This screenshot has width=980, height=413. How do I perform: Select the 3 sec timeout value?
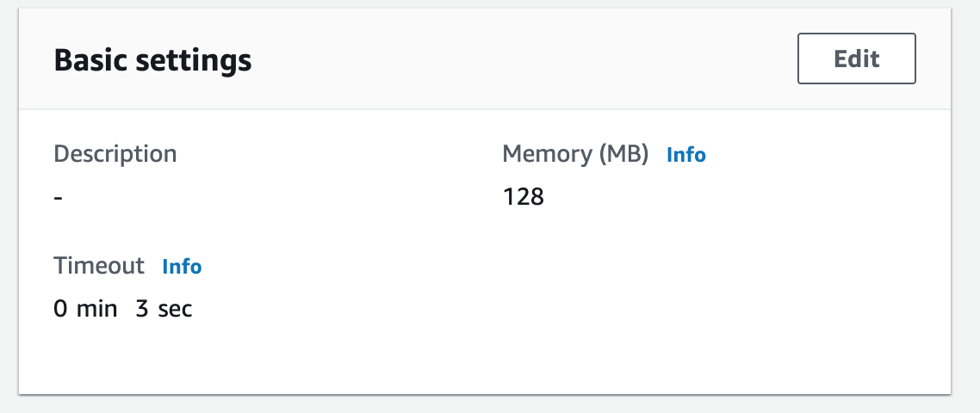[164, 309]
